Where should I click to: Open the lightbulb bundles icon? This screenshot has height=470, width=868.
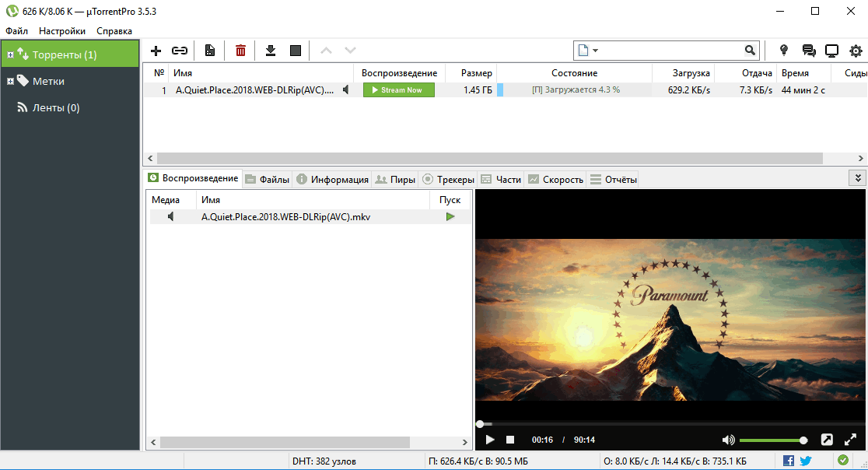(x=784, y=51)
